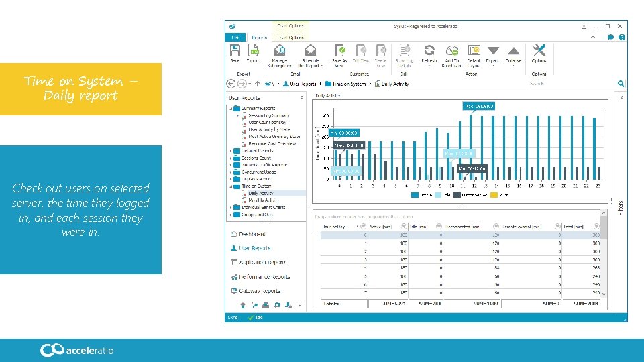This screenshot has height=362, width=644.
Task: Select Monthly Activity report
Action: pyautogui.click(x=264, y=200)
